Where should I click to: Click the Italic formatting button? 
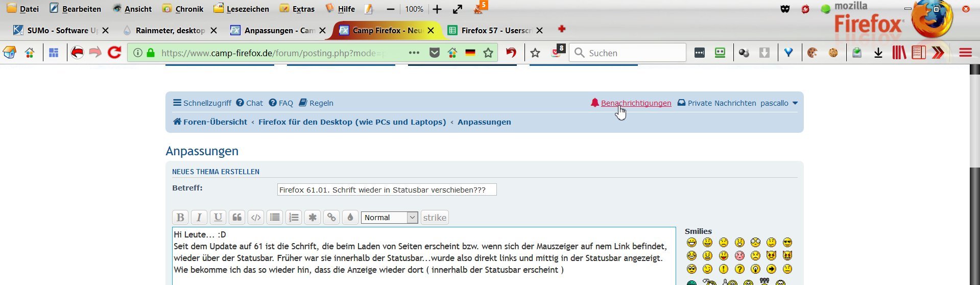[199, 217]
